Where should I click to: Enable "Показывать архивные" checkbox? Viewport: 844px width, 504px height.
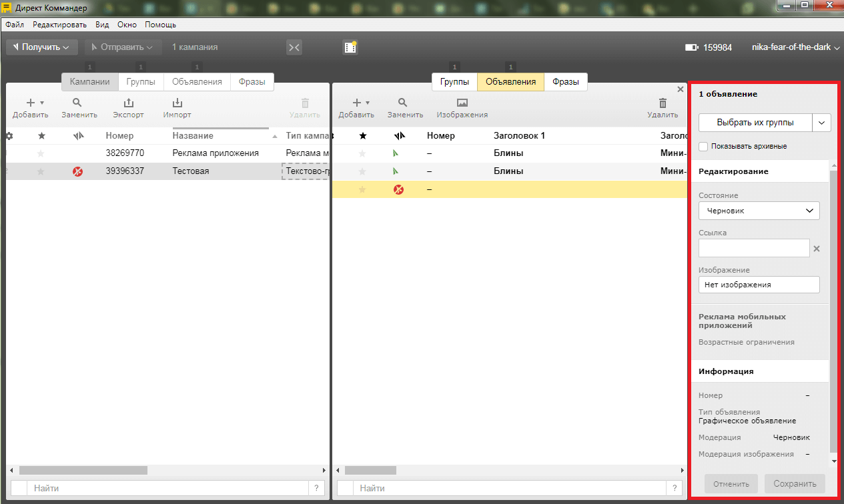(x=703, y=146)
